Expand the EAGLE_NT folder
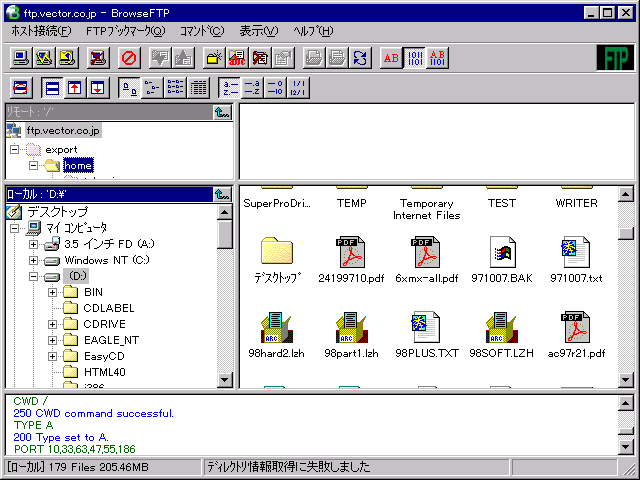Viewport: 640px width, 480px height. 52,340
